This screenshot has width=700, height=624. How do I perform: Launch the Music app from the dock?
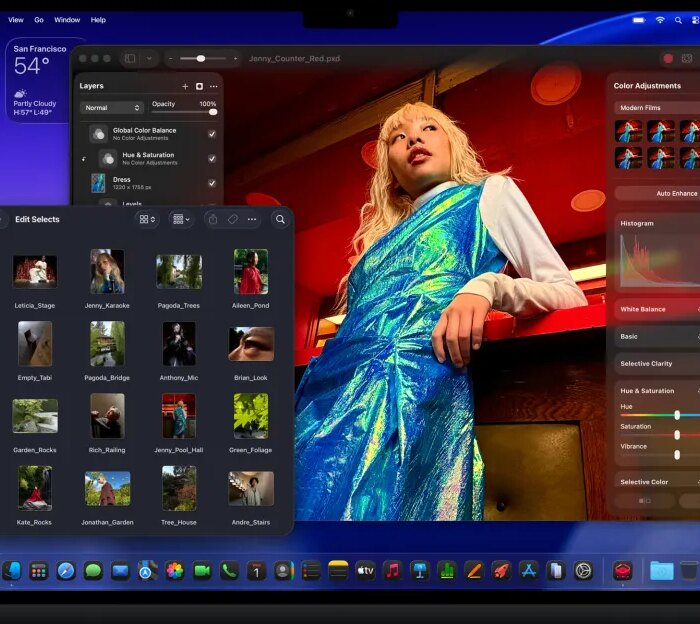(392, 571)
